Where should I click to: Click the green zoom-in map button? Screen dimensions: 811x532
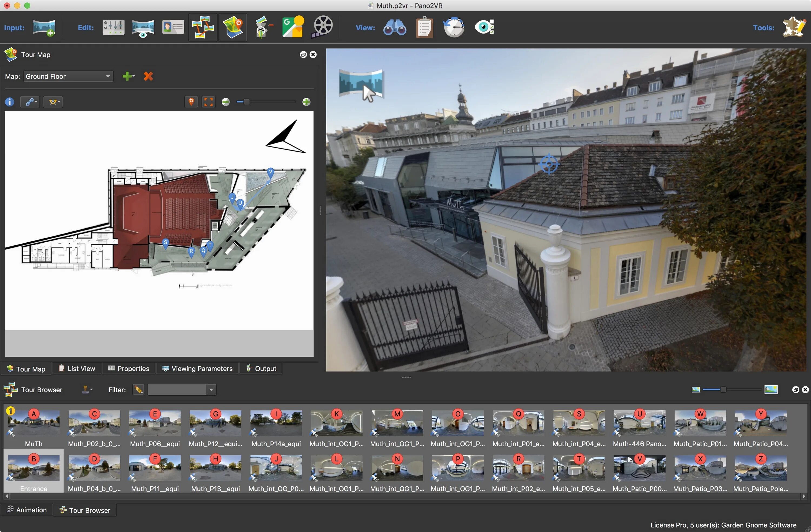pos(306,102)
